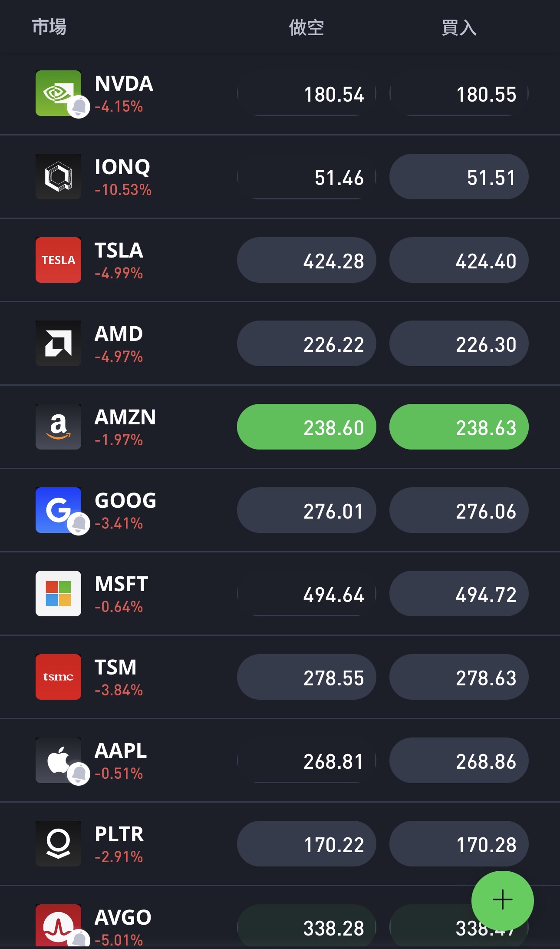560x949 pixels.
Task: Toggle the alert bell on AAPL
Action: click(79, 774)
